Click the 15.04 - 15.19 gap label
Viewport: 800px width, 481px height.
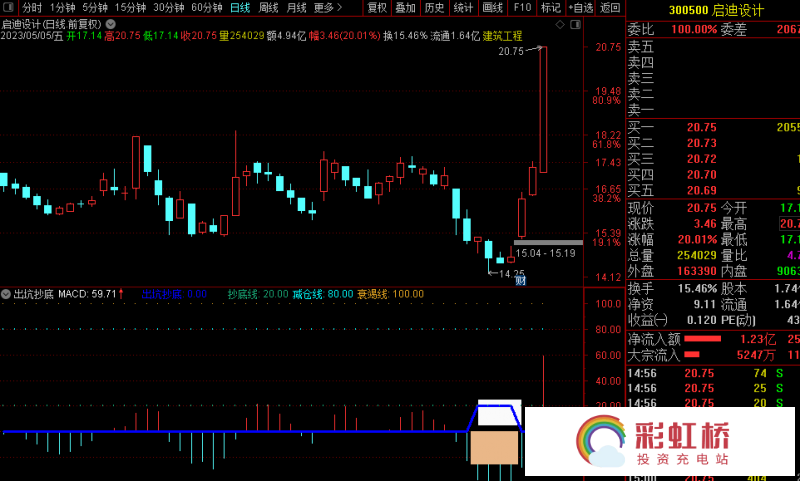[545, 253]
